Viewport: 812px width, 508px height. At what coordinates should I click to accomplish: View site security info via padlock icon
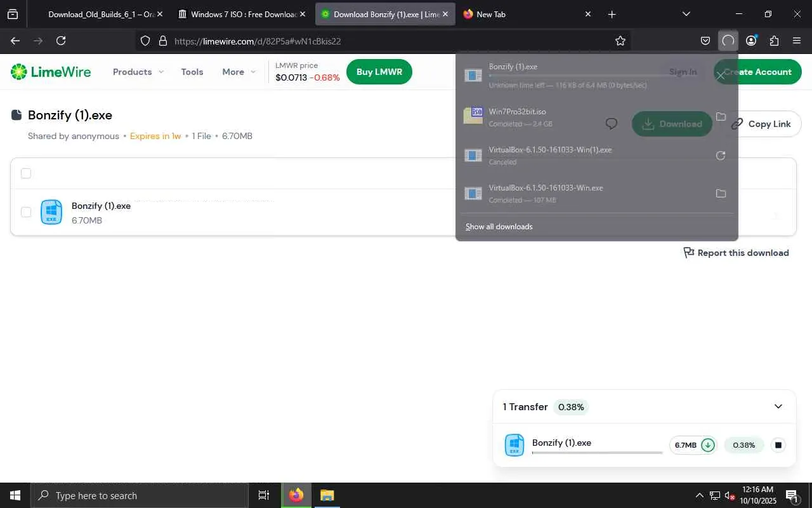click(x=162, y=41)
